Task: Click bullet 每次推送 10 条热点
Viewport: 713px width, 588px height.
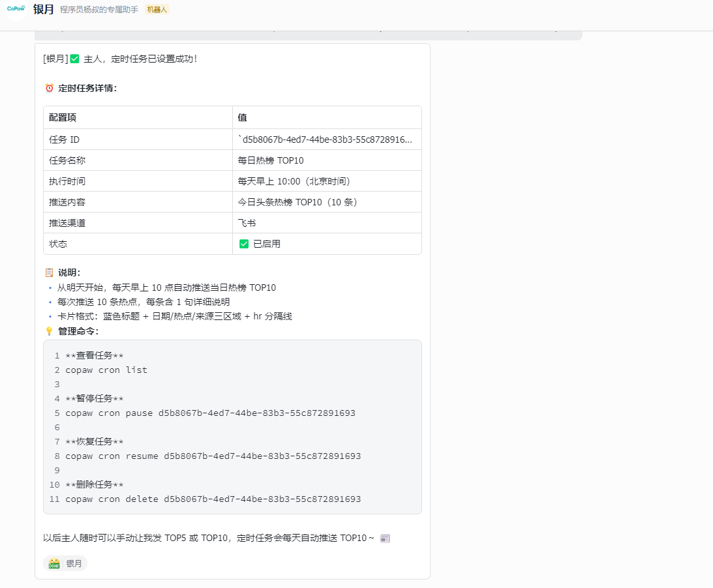Action: coord(144,302)
